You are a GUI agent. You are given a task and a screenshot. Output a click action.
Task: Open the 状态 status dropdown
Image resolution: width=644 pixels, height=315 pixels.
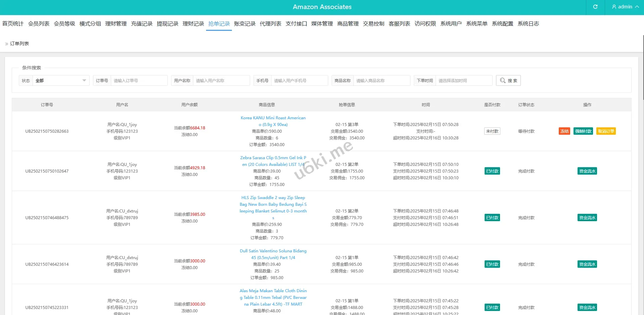point(60,80)
